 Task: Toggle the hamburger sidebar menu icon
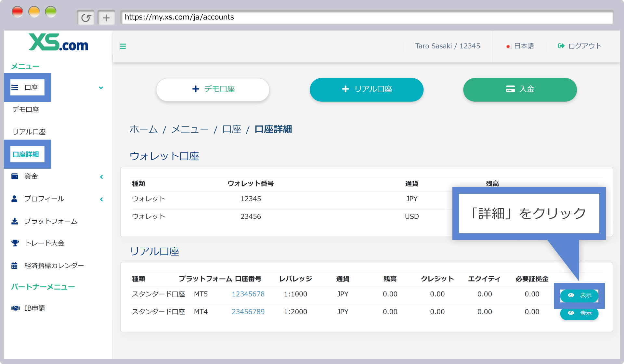[123, 46]
